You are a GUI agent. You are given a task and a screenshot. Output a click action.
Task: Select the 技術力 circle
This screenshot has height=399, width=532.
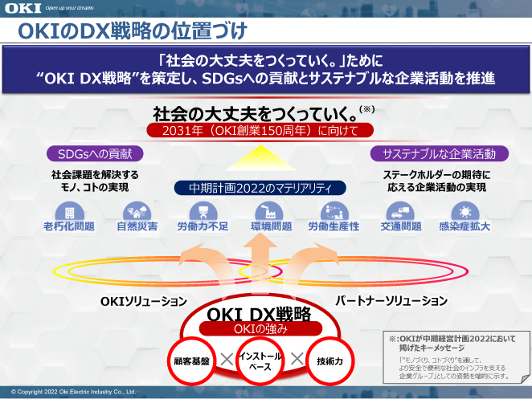coord(329,361)
